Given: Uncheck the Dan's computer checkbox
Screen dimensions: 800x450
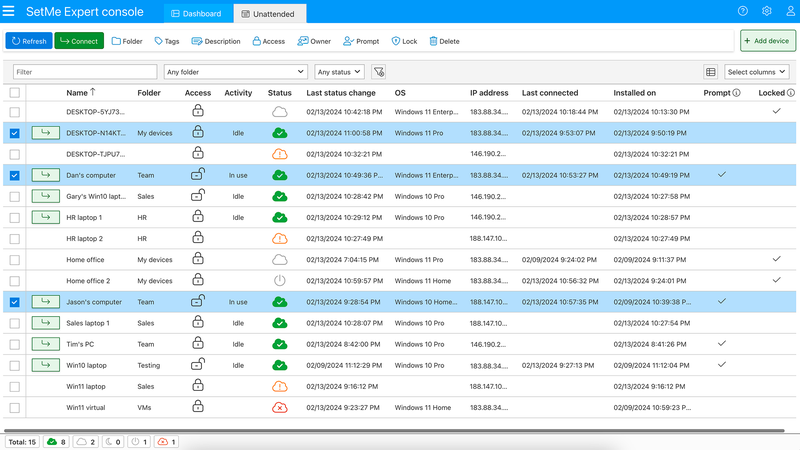Looking at the screenshot, I should 14,175.
